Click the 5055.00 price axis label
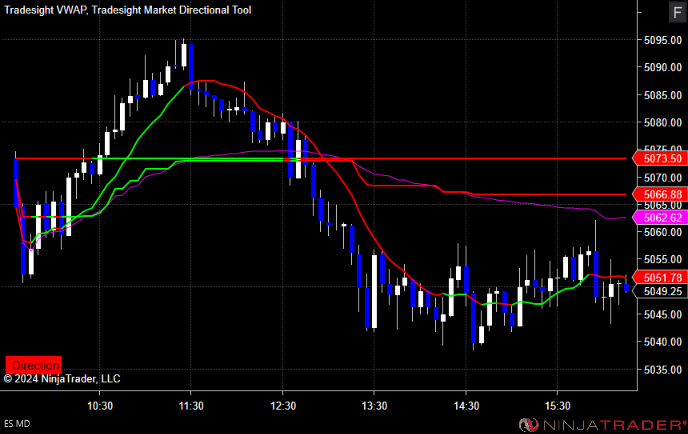The height and width of the screenshot is (434, 688). point(663,259)
